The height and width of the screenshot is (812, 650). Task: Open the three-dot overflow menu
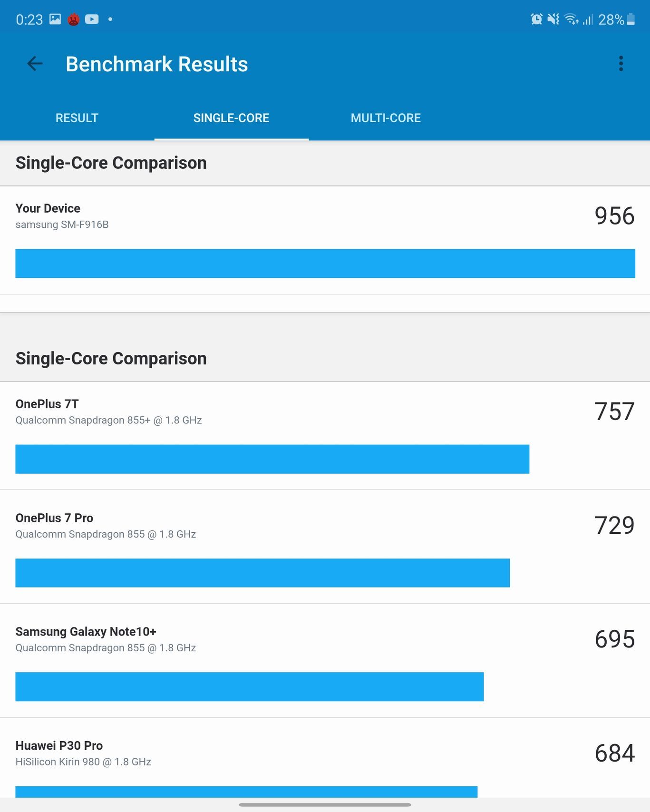pos(621,64)
